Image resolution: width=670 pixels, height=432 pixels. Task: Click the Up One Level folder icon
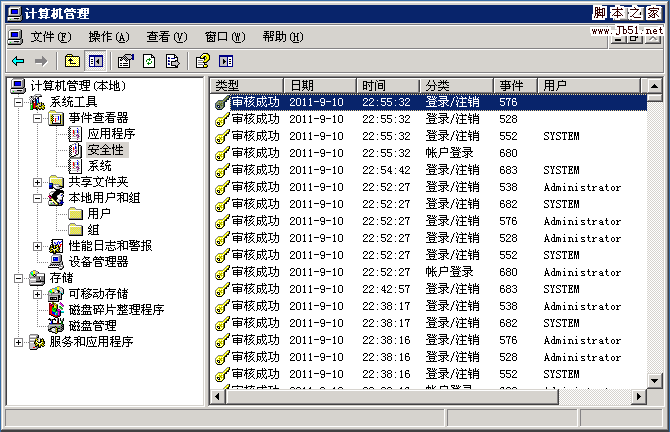click(x=73, y=61)
